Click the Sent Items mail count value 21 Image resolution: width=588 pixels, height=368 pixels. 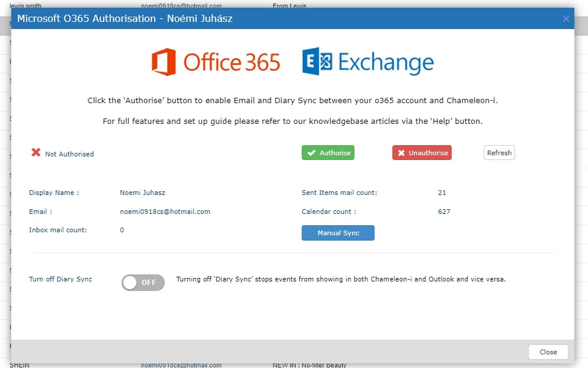click(442, 193)
